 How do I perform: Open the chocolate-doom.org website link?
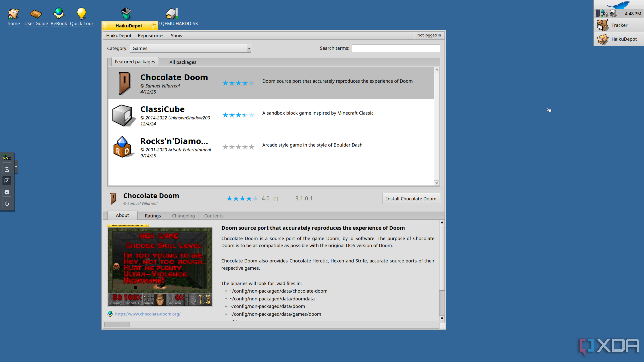(x=148, y=314)
